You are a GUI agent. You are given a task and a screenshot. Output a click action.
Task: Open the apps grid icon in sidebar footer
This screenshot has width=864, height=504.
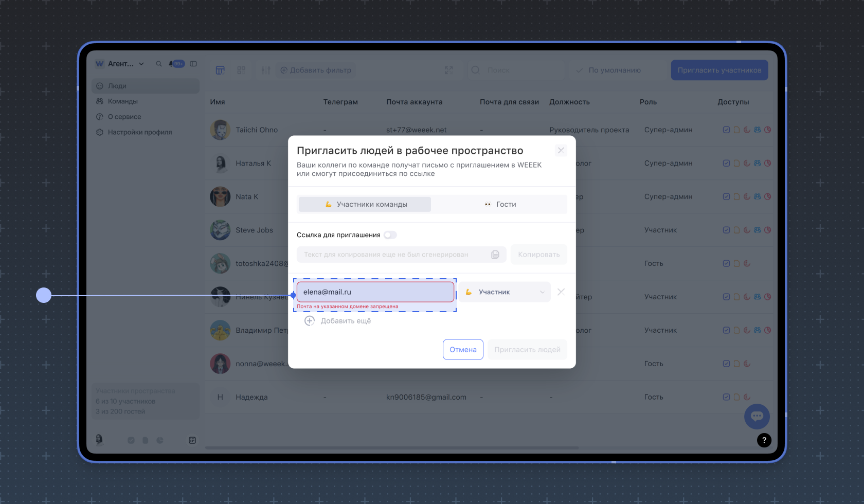(x=192, y=440)
